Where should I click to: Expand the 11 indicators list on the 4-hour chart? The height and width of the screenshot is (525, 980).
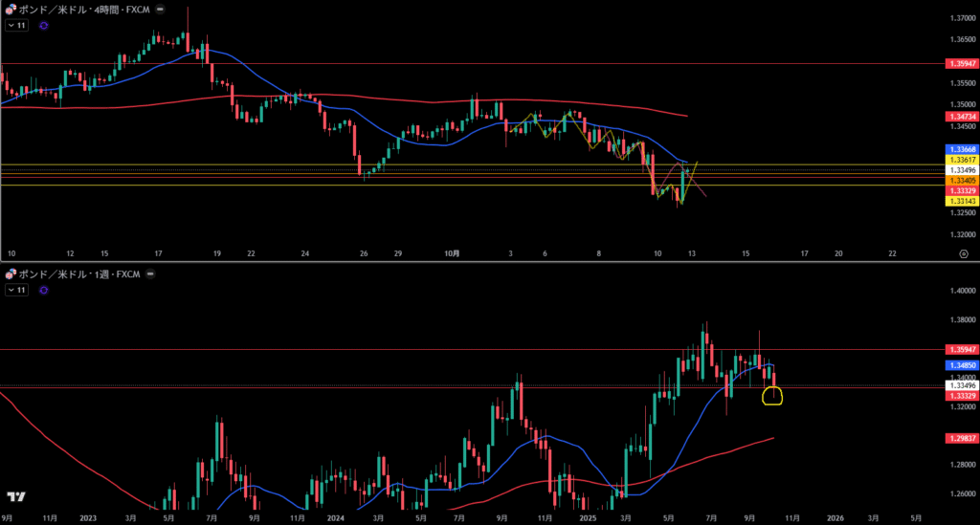click(17, 26)
